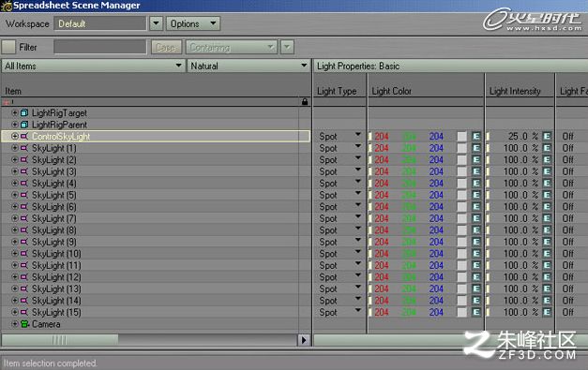Click the item list's right scroll arrow

304,340
